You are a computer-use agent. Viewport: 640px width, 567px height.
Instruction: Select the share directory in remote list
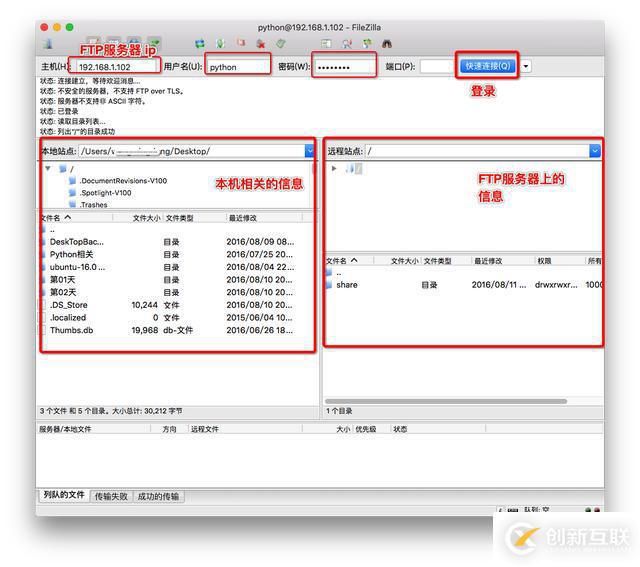464,285
